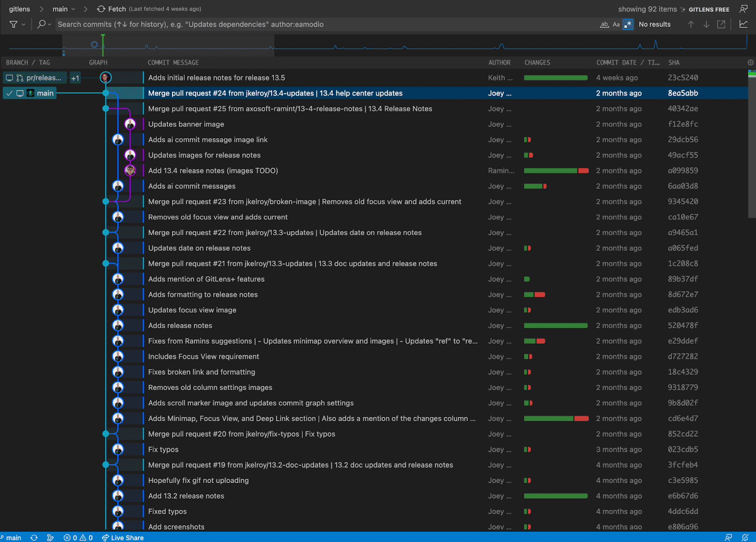Screen dimensions: 756x542
Task: Click merge node for pull request #23
Action: (106, 202)
